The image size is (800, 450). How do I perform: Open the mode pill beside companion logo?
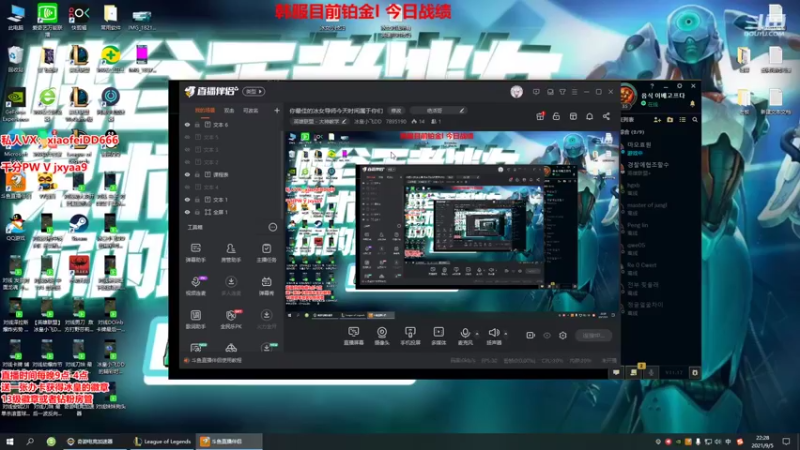[254, 92]
